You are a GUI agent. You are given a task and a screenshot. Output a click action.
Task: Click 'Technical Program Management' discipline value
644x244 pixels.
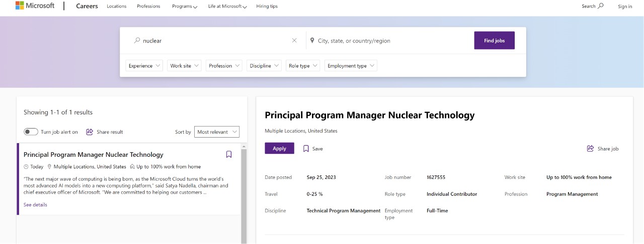pos(344,211)
